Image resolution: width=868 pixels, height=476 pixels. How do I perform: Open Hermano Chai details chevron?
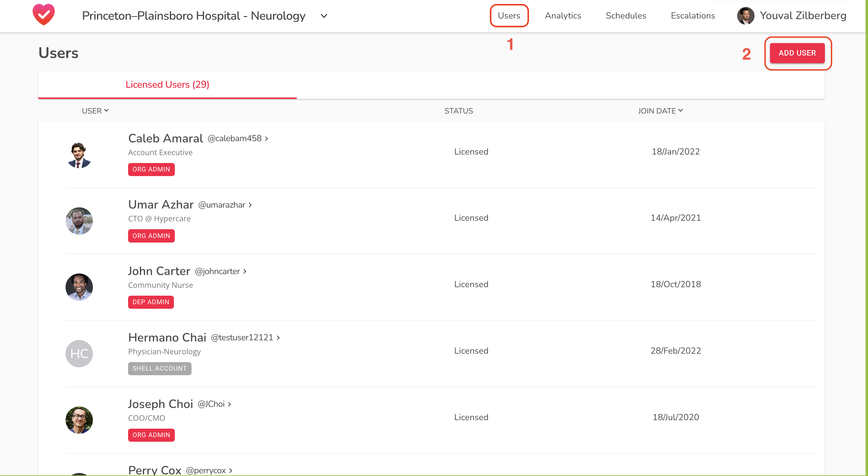coord(278,338)
